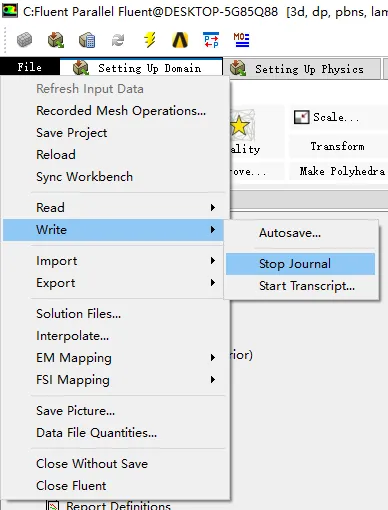The height and width of the screenshot is (510, 388).
Task: Switch to Setting Up Physics tab
Action: coord(302,69)
